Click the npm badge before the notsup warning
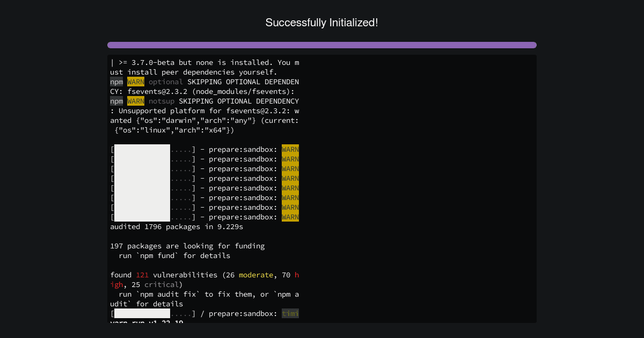The height and width of the screenshot is (338, 644). point(116,101)
